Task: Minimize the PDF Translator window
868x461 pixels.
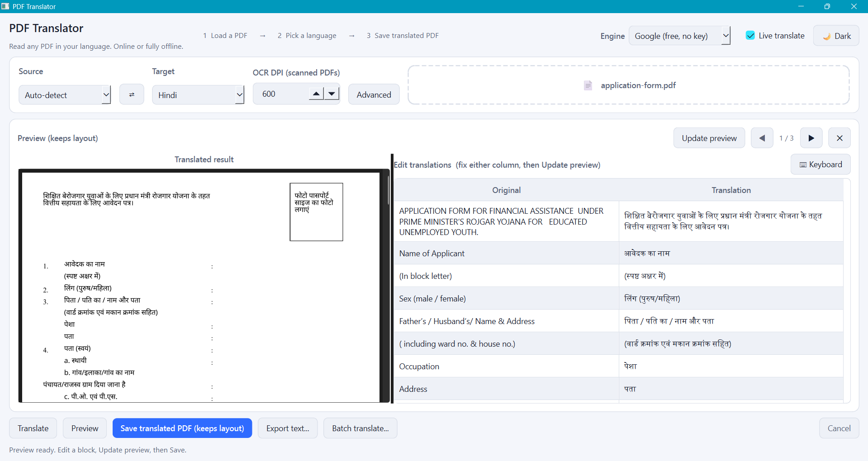Action: click(801, 6)
